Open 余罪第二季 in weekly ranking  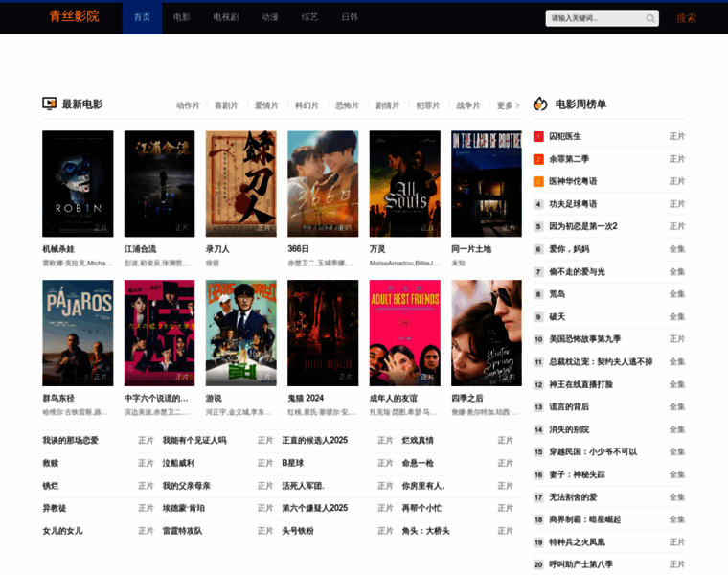coord(569,159)
